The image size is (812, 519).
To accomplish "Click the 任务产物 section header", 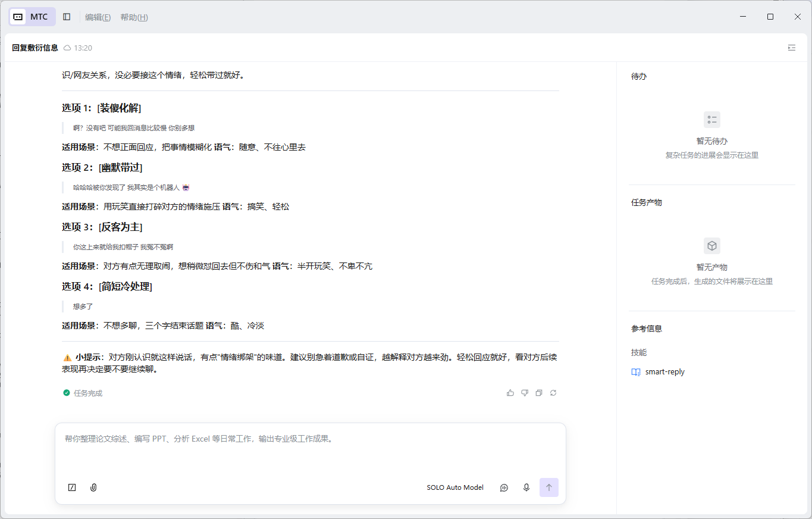I will [647, 202].
